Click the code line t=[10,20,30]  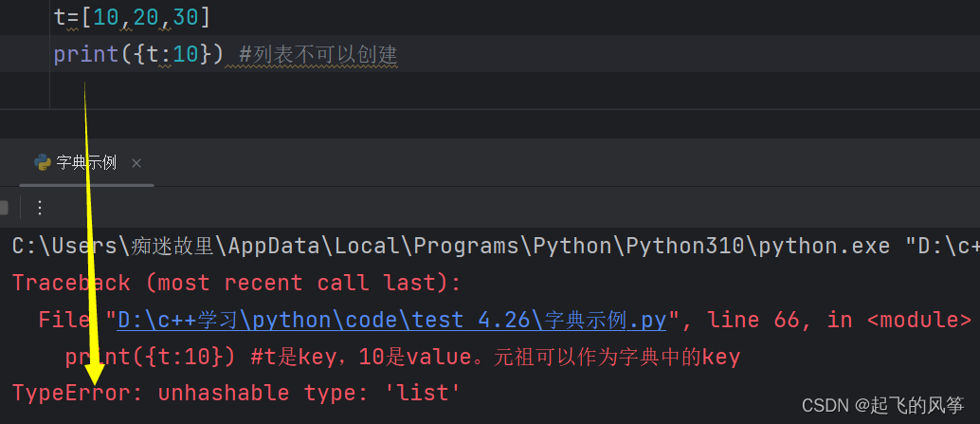(133, 17)
